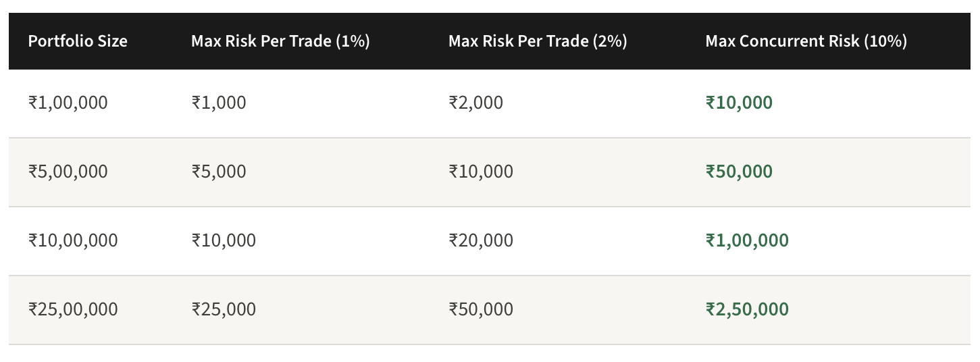Select the ₹10,00,000 portfolio size cell
The image size is (980, 362).
coord(73,240)
